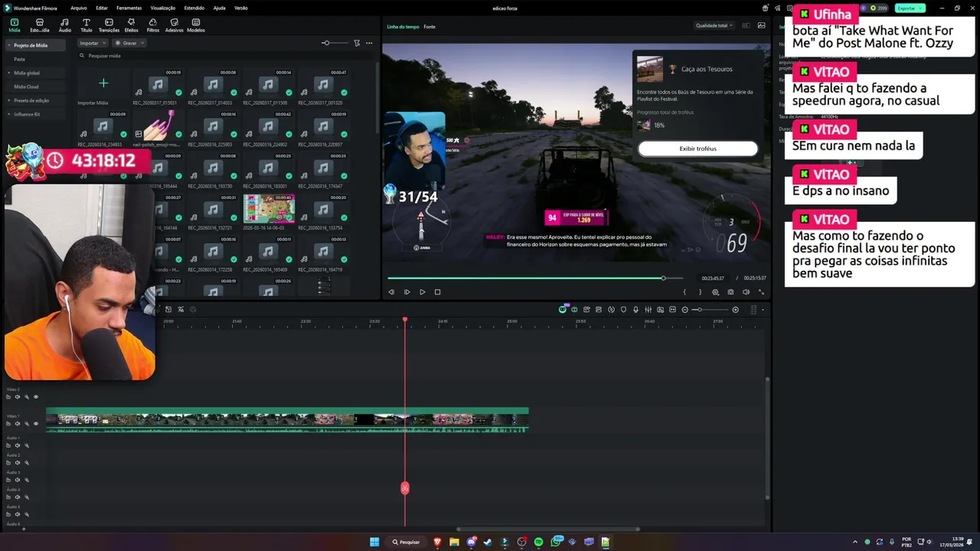The image size is (980, 551).
Task: Open the Arquivo menu
Action: click(x=78, y=8)
